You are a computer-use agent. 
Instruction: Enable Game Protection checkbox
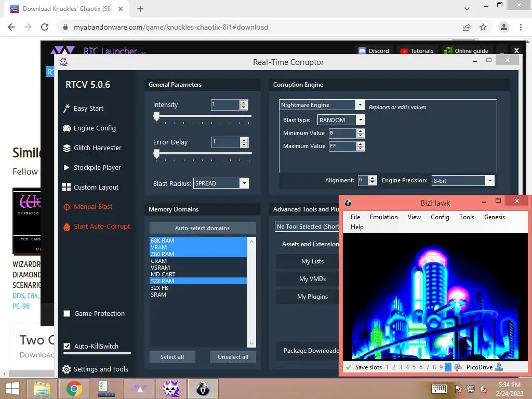67,313
